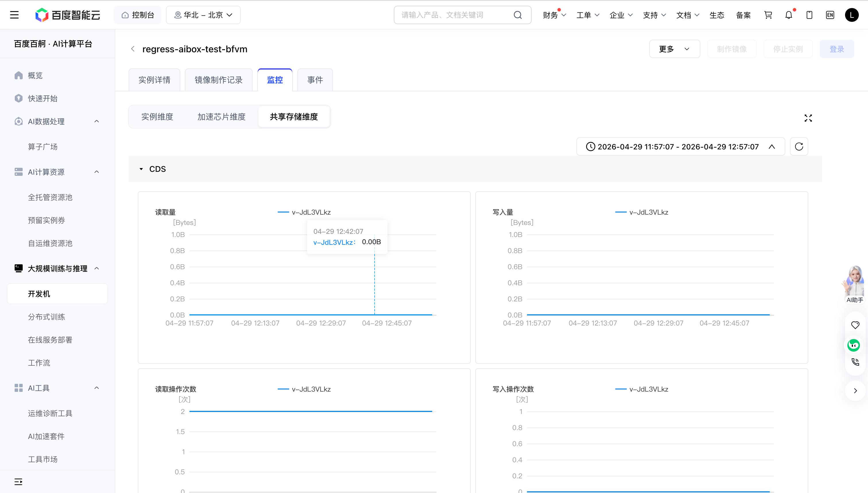Click the mobile device icon in the header
This screenshot has height=493, width=868.
[809, 15]
